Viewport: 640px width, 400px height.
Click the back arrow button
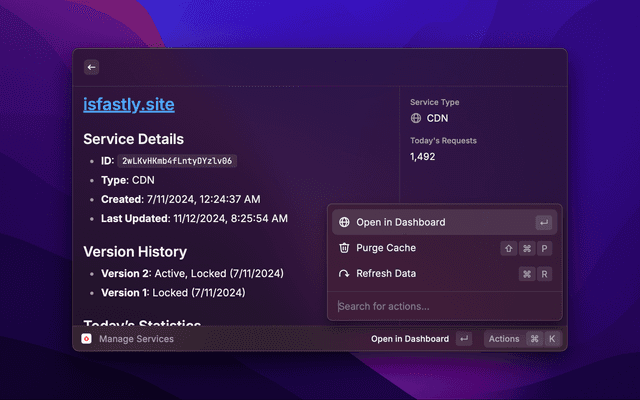coord(92,67)
